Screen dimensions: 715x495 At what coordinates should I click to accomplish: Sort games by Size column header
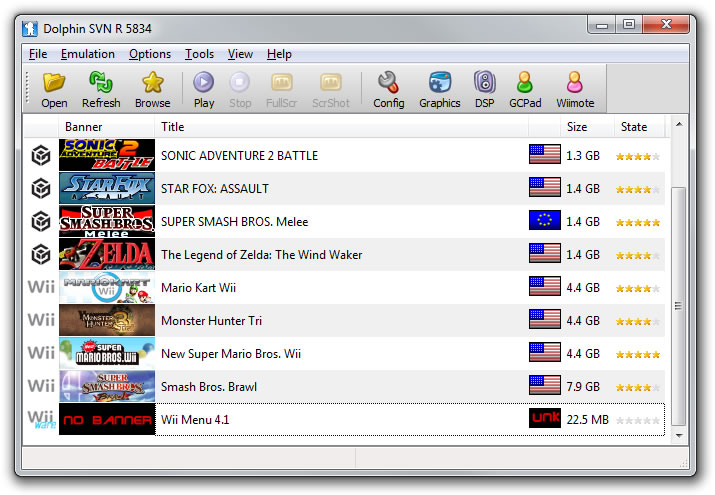pyautogui.click(x=577, y=127)
